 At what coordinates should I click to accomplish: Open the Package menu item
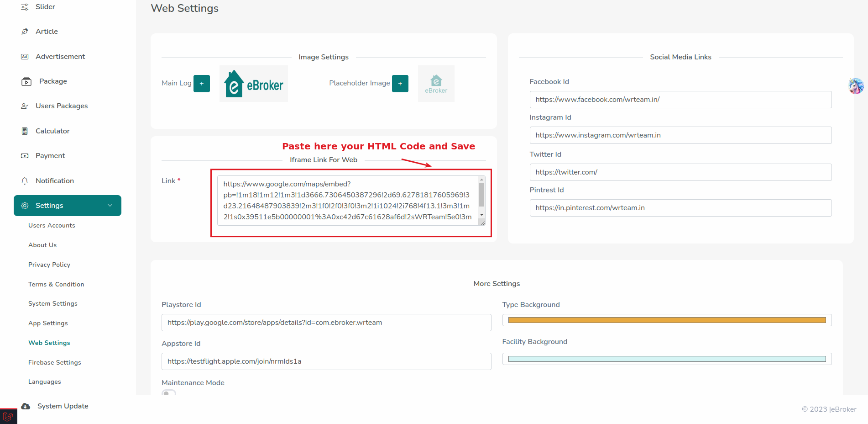pos(53,81)
